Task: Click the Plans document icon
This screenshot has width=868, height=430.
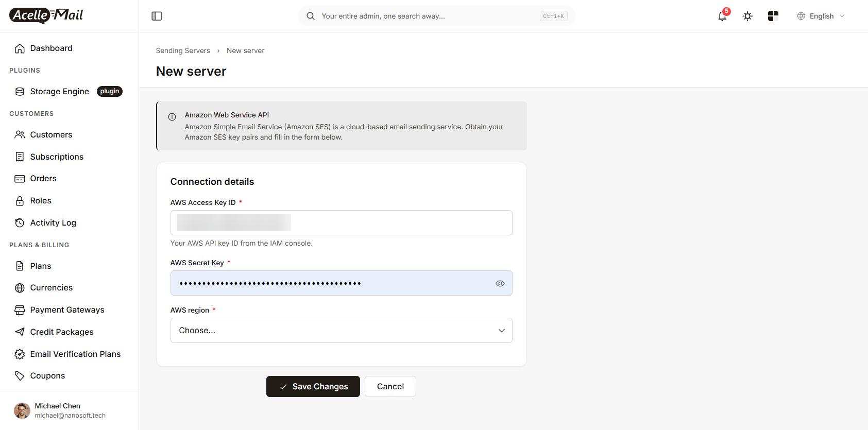Action: [20, 266]
